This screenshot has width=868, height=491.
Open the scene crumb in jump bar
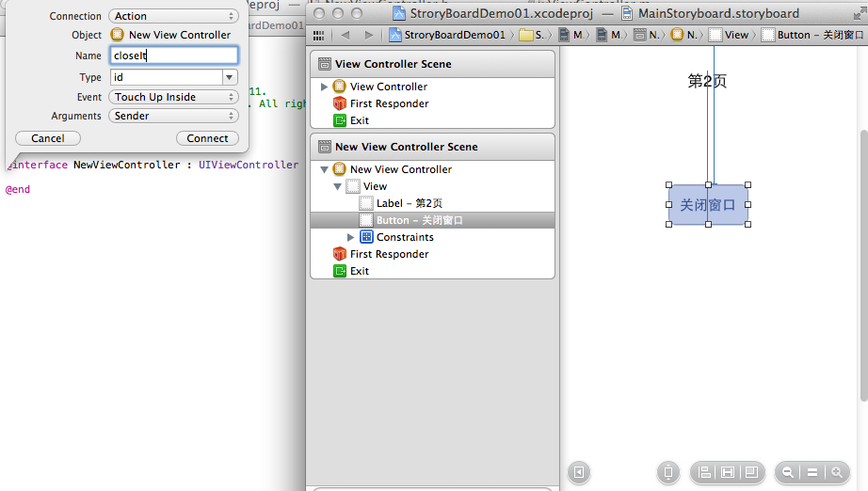click(648, 36)
